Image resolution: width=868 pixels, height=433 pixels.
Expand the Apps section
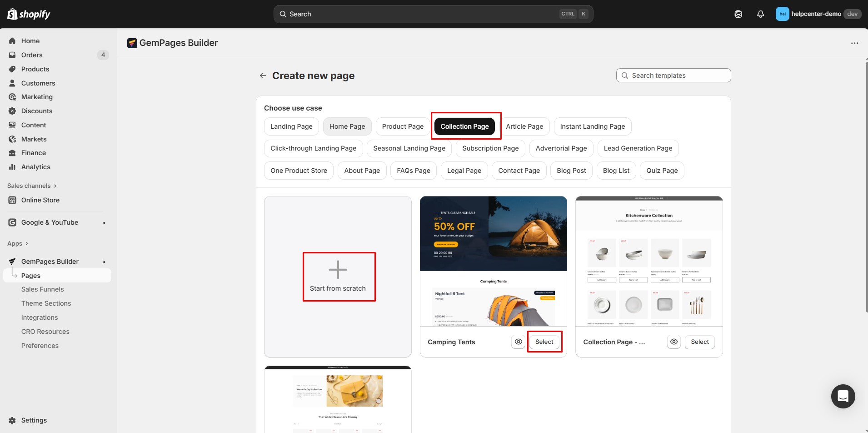click(x=14, y=243)
